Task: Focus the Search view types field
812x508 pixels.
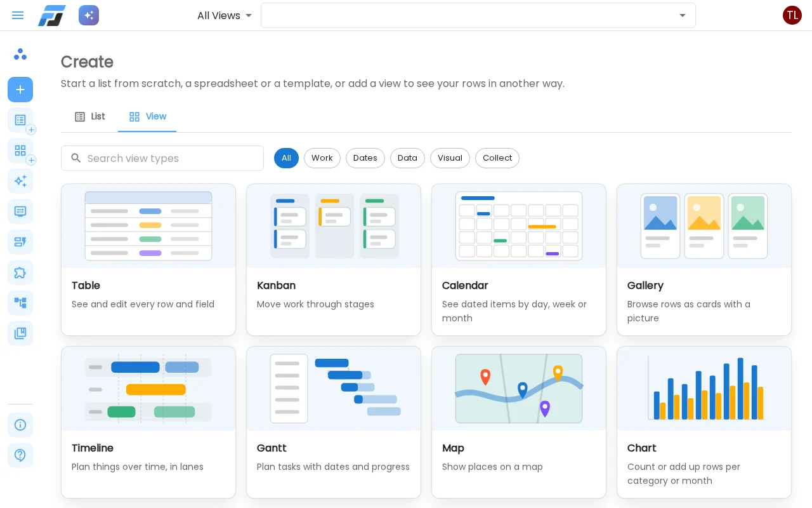Action: [x=162, y=158]
